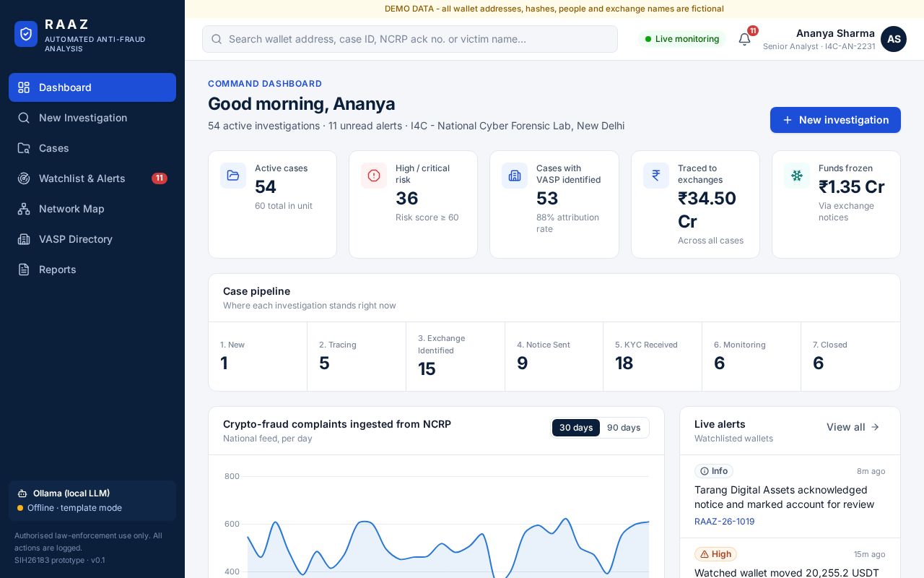Navigate to VASP Directory
Screen dimensions: 924x578
(92, 239)
